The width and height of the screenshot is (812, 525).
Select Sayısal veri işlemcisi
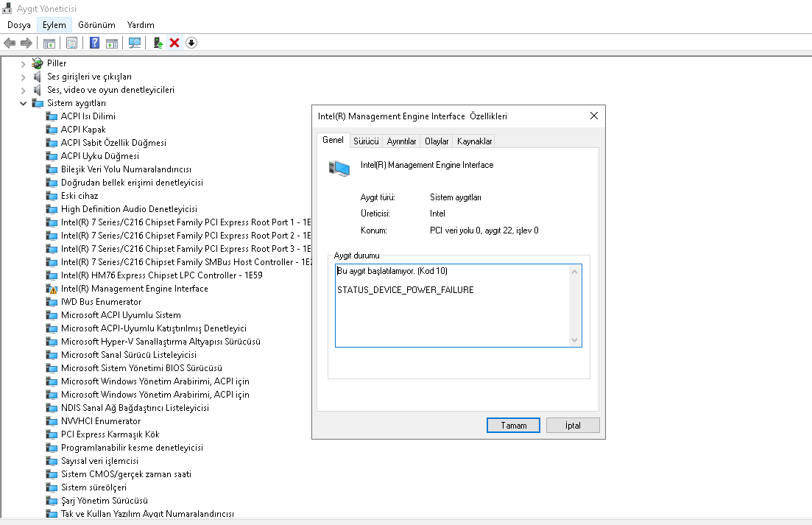[x=99, y=461]
